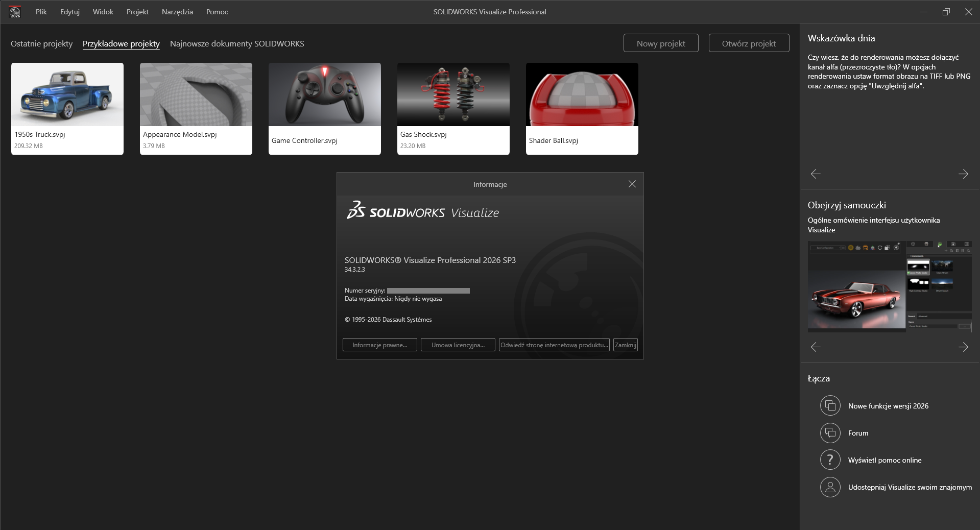Click Informacje prawne... button

click(380, 345)
